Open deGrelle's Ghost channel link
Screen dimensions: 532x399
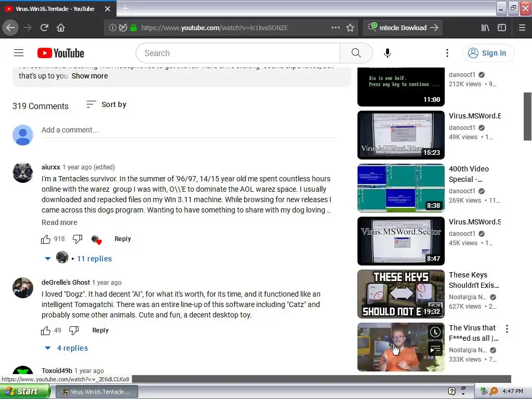pos(65,282)
